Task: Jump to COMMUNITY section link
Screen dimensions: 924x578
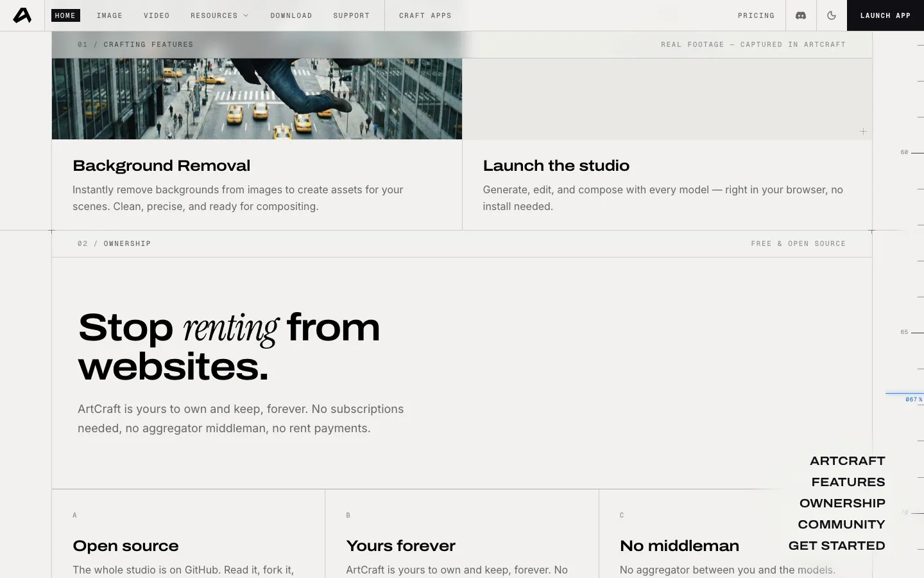Action: (x=841, y=525)
